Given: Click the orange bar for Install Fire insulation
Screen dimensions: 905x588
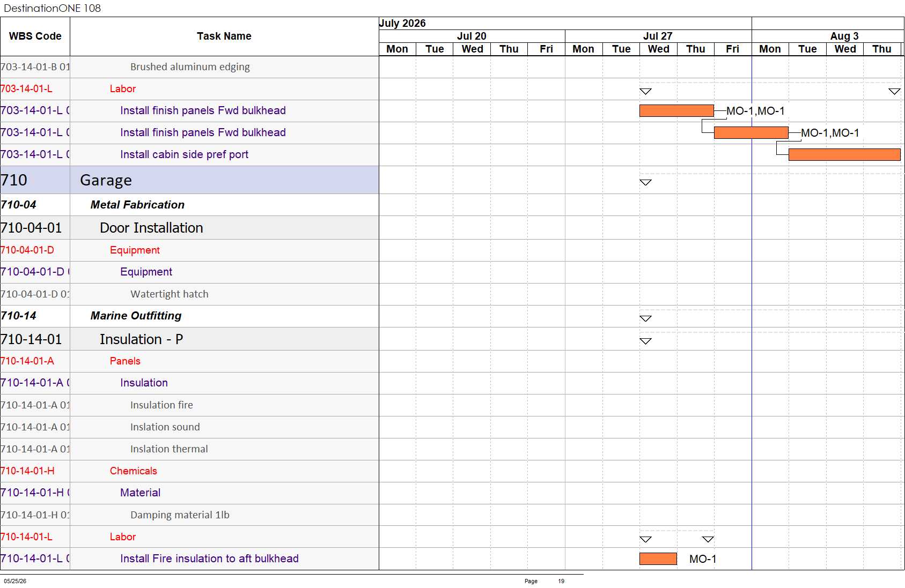Looking at the screenshot, I should pos(658,559).
